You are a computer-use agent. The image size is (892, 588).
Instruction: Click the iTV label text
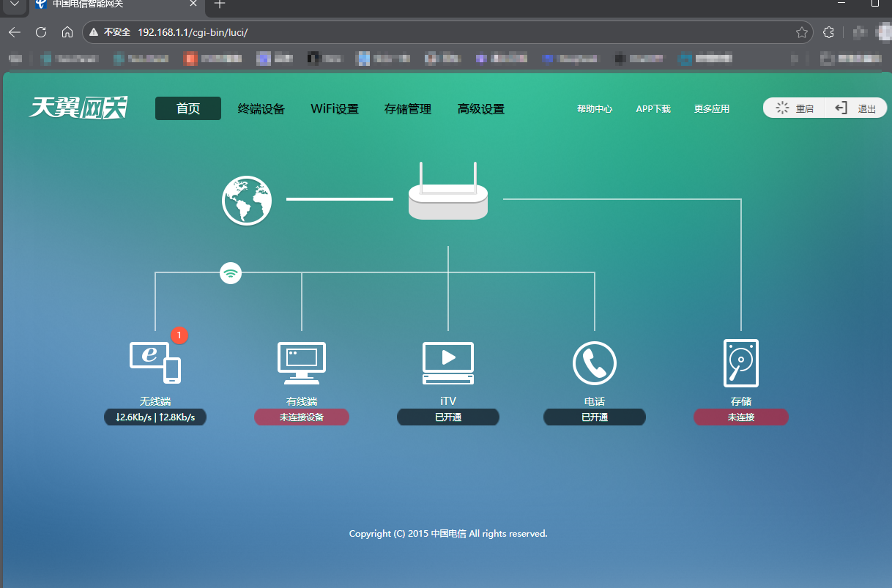coord(448,401)
